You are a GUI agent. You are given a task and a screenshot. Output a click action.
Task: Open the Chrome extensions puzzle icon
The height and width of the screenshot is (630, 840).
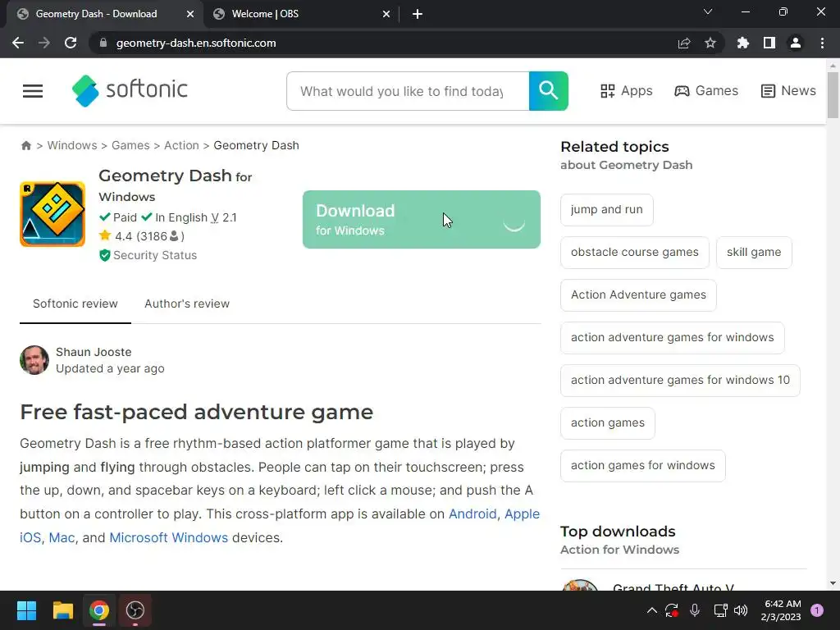(x=742, y=43)
